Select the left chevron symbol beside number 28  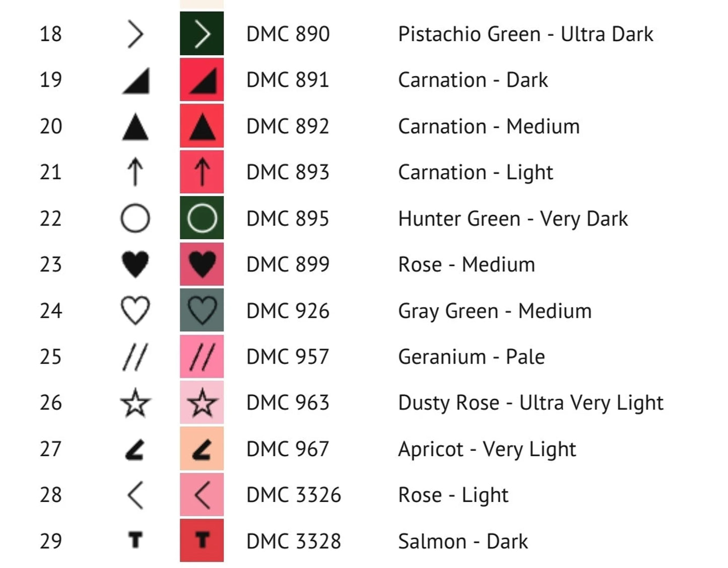point(135,495)
